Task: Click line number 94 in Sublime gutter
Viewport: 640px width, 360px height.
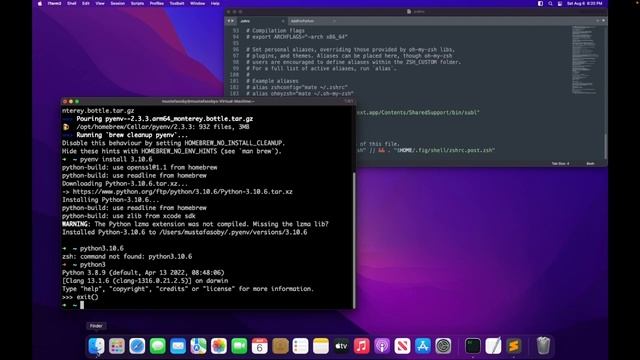Action: [x=236, y=37]
